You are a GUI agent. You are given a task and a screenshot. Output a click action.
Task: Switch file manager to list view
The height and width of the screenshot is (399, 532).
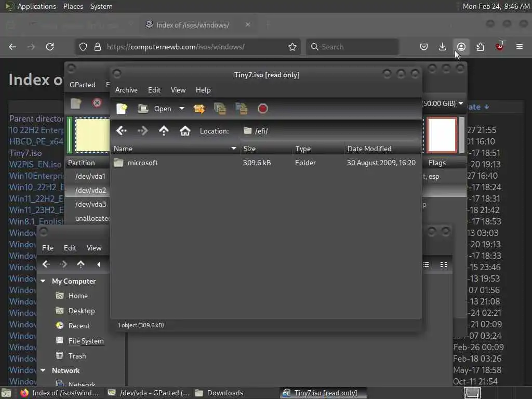coord(426,264)
